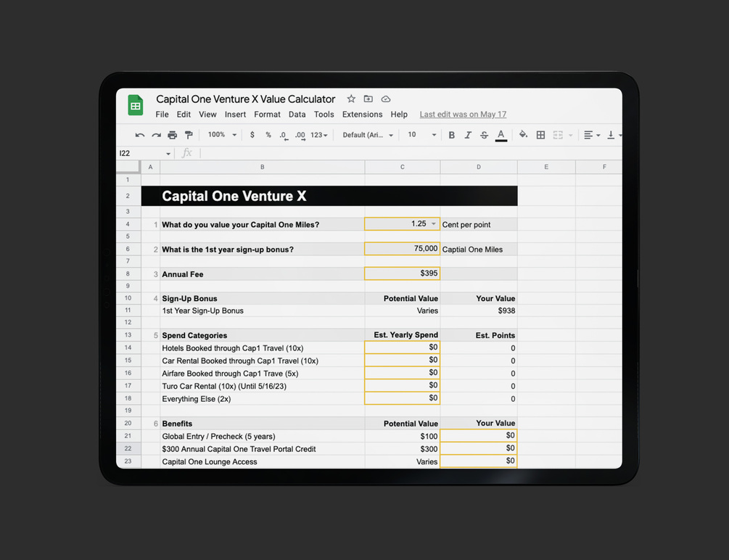Open the text color picker
This screenshot has height=560, width=729.
click(x=501, y=136)
